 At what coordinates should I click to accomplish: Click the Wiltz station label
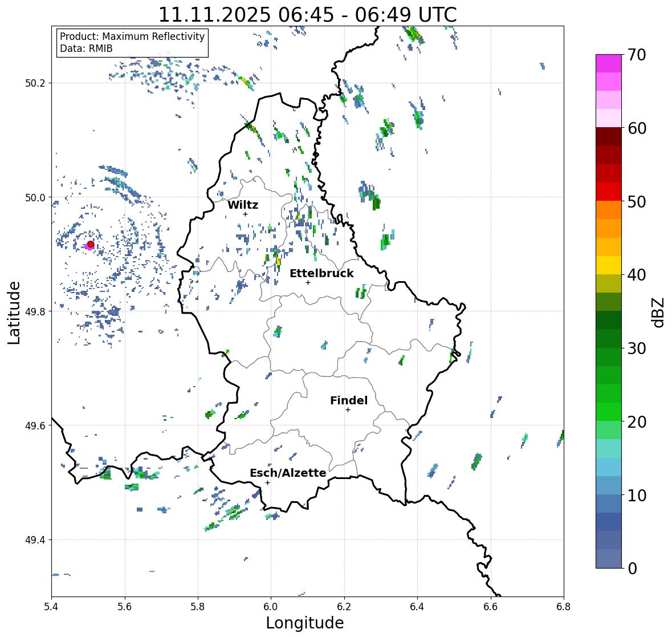(243, 205)
